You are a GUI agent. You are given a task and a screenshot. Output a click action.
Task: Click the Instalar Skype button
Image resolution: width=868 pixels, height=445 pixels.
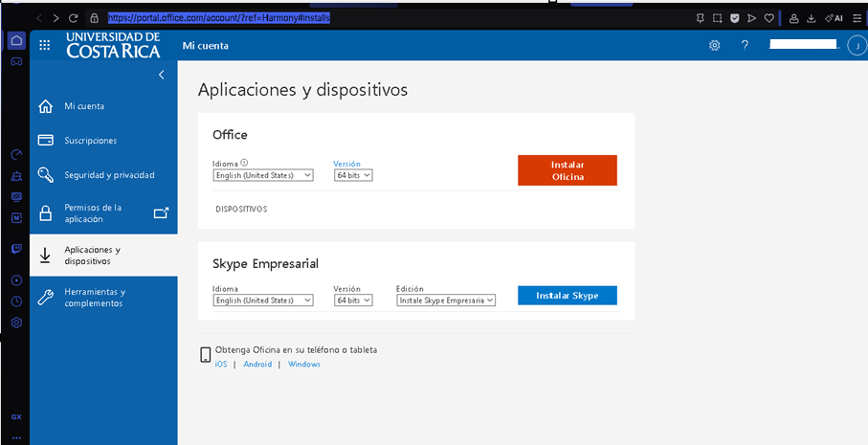[x=568, y=296]
